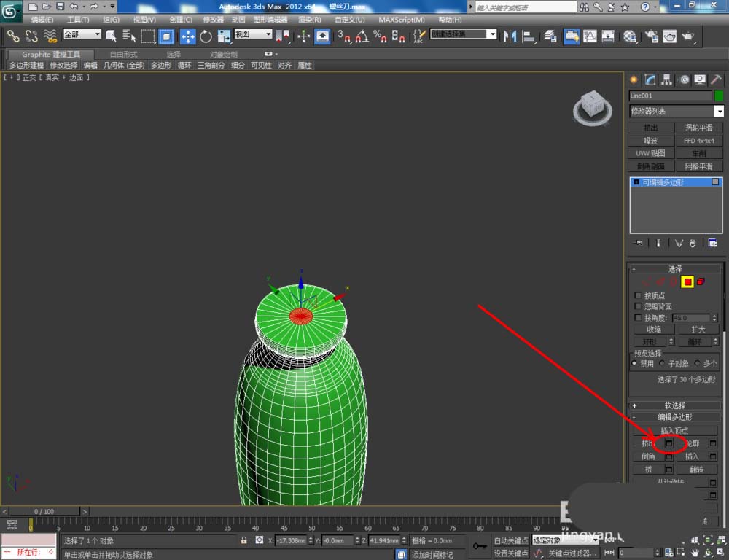Open the 创建选择集 dropdown

click(464, 34)
